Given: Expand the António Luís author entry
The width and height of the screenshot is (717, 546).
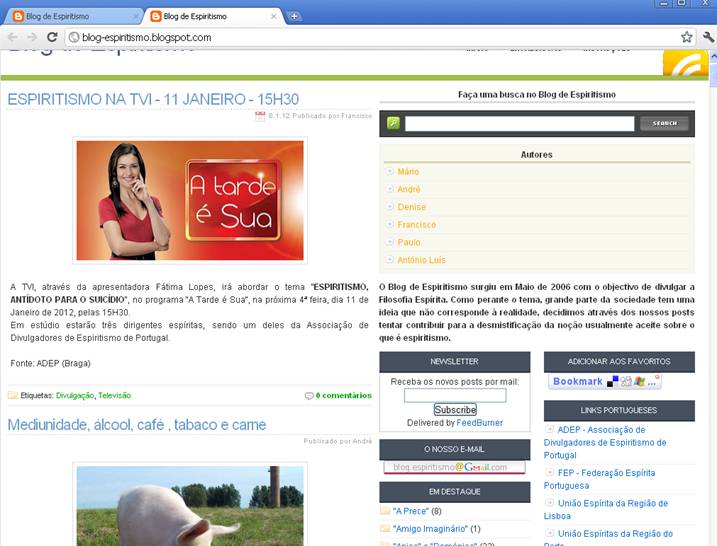Looking at the screenshot, I should 390,260.
